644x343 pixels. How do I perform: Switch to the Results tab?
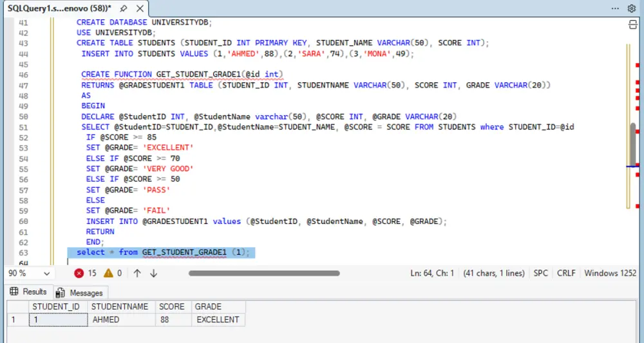[28, 292]
